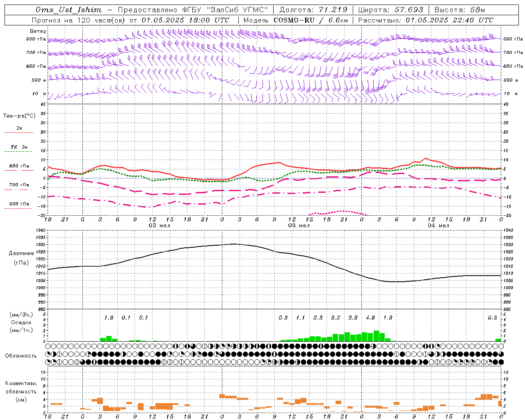Click the 4.8 precipitation total
This screenshot has width=525, height=420.
click(x=370, y=318)
